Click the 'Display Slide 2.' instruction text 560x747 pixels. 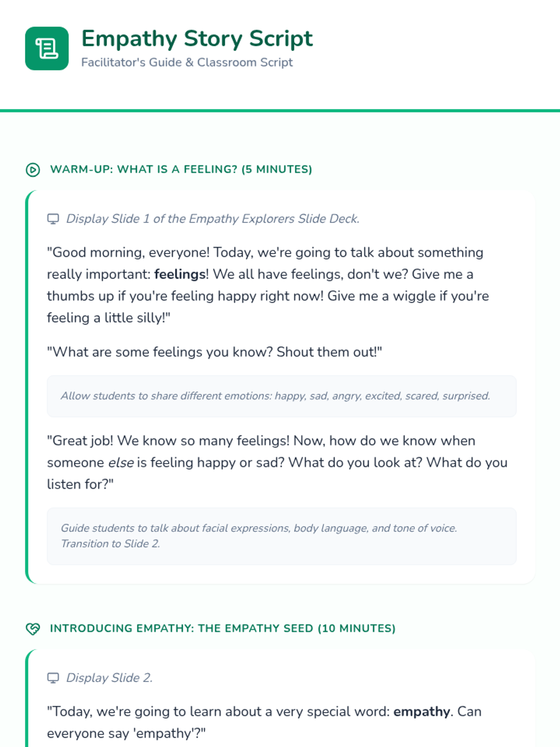(x=109, y=678)
